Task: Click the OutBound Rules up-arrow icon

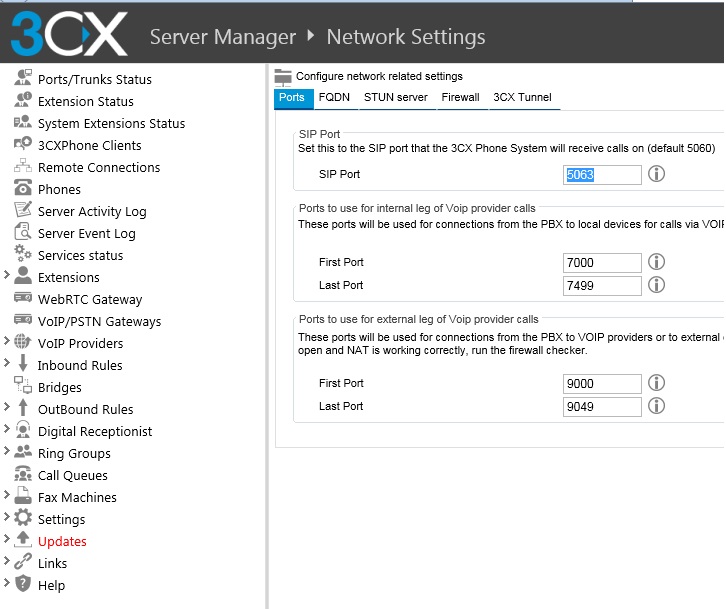Action: coord(23,407)
